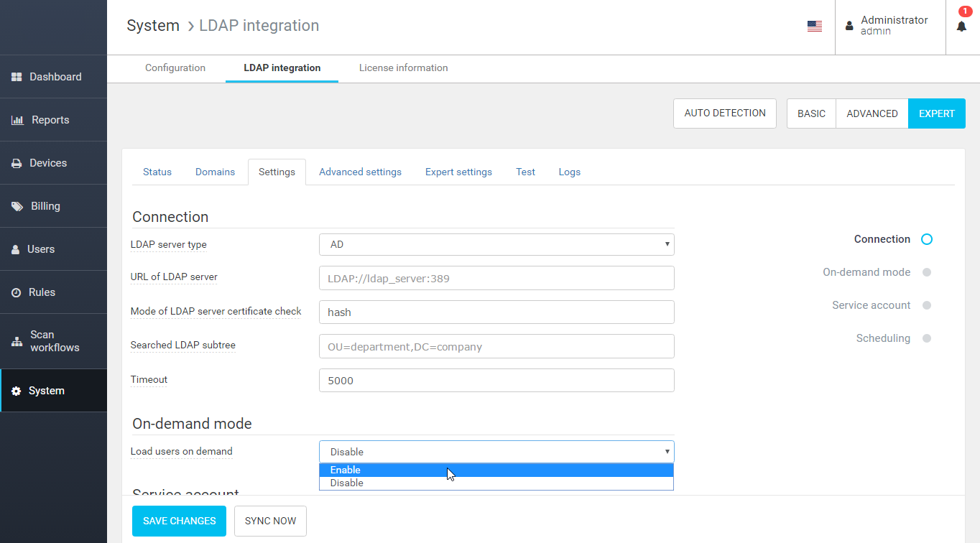Open Scan workflows
This screenshot has width=980, height=543.
pos(54,341)
